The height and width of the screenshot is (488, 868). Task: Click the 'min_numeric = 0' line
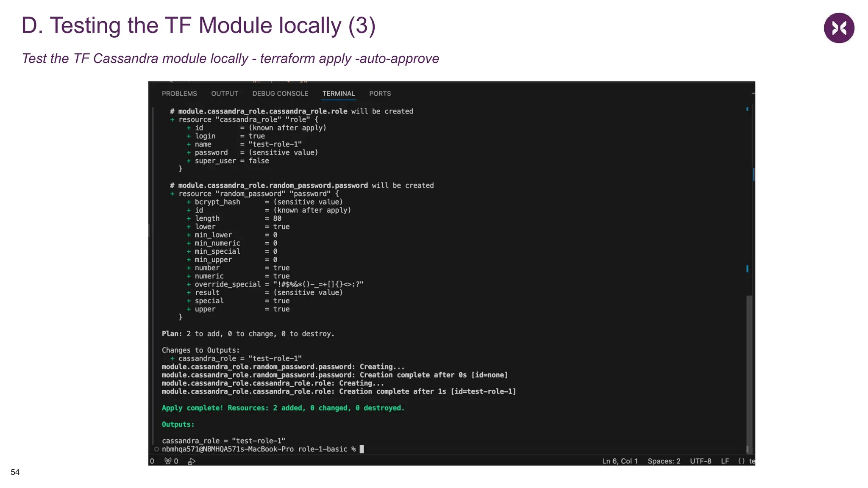pos(232,243)
